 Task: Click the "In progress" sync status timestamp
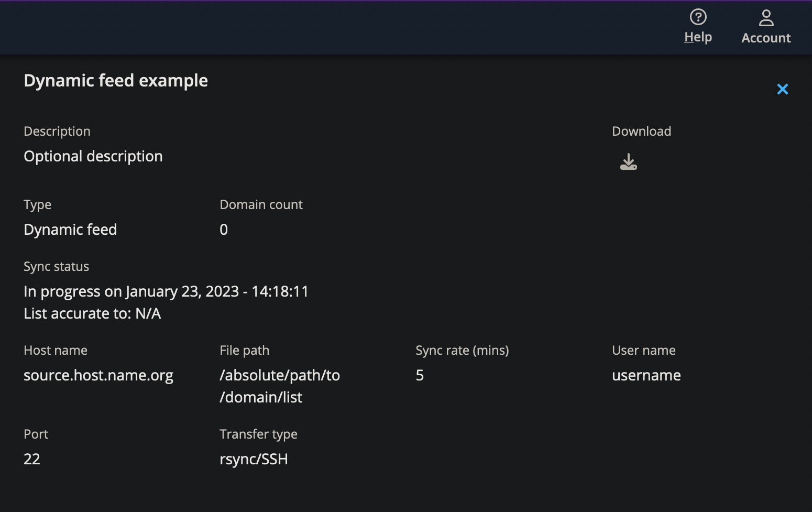pos(166,291)
